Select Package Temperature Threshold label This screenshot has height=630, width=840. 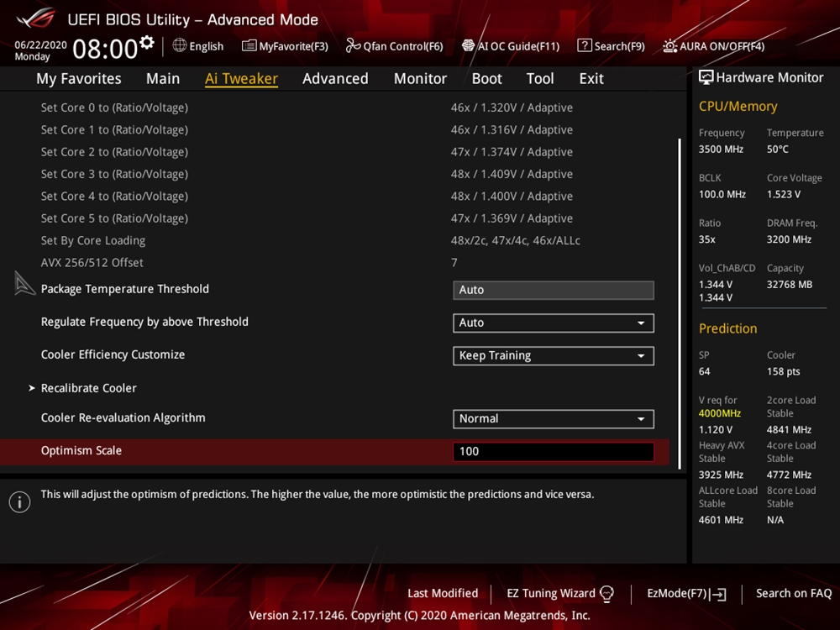click(x=125, y=289)
